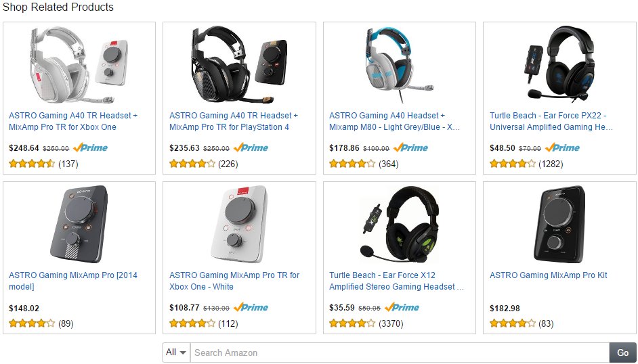Viewport: 638px width, 364px height.
Task: Open the white MixAmp Pro TR image
Action: click(x=239, y=224)
